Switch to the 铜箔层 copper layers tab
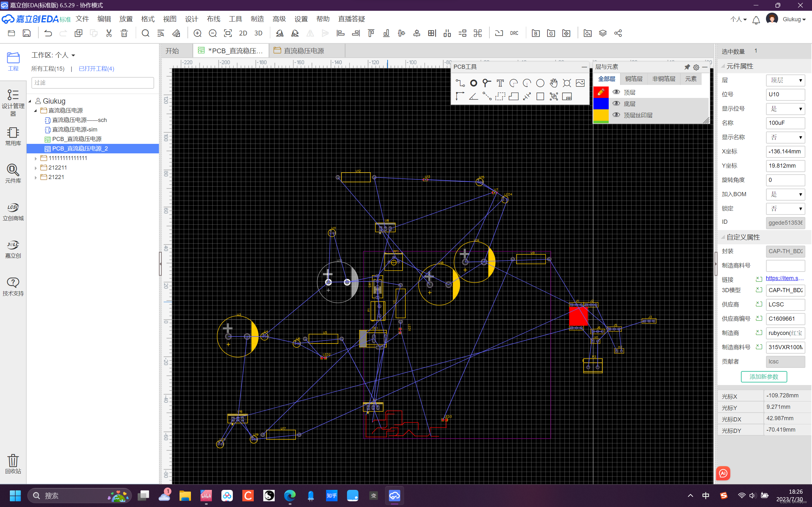Viewport: 812px width, 507px height. point(633,79)
